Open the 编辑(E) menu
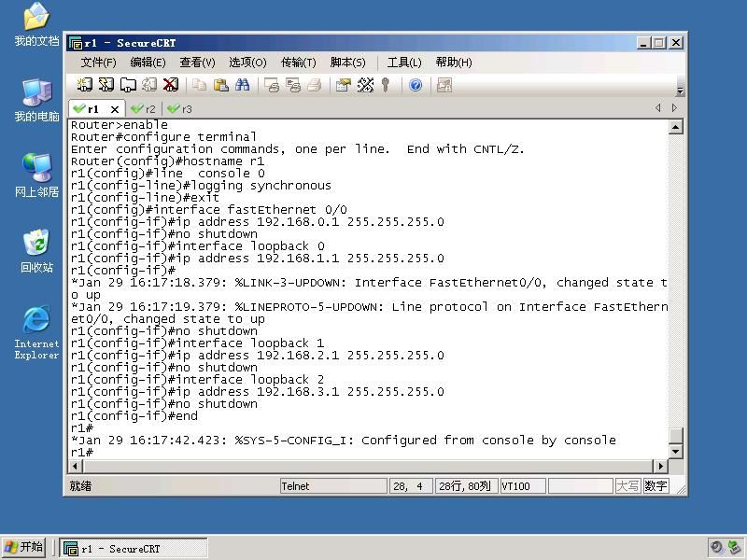747x560 pixels. coord(148,63)
